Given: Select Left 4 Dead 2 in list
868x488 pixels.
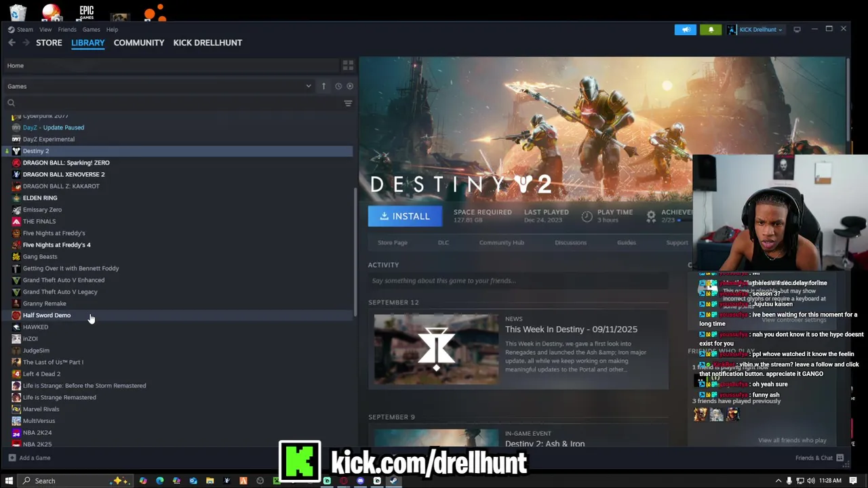Looking at the screenshot, I should [41, 374].
